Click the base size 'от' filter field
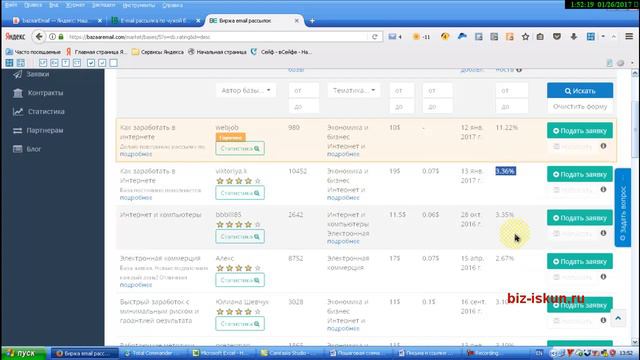Screen dimensions: 640x360 tap(304, 91)
